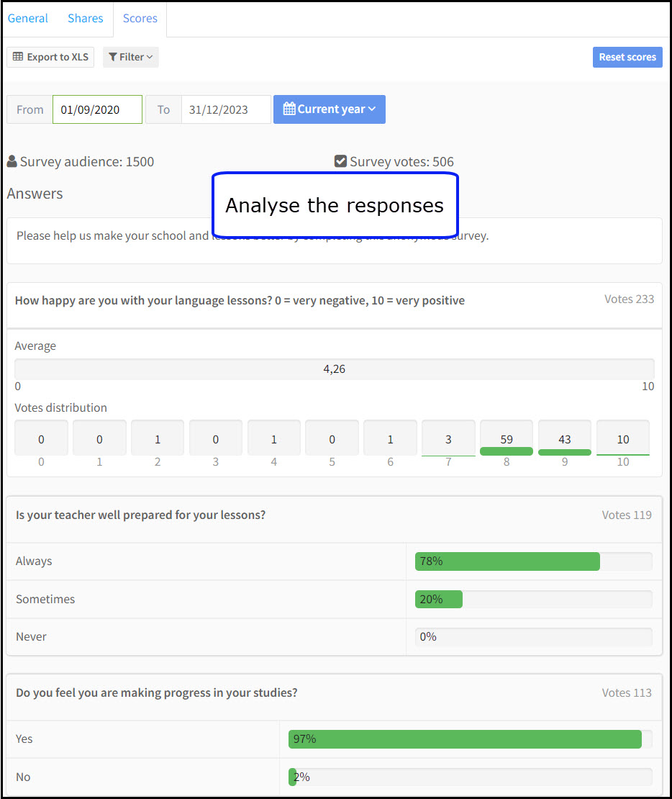Click the vote box showing 59 votes
The width and height of the screenshot is (672, 799).
[507, 438]
